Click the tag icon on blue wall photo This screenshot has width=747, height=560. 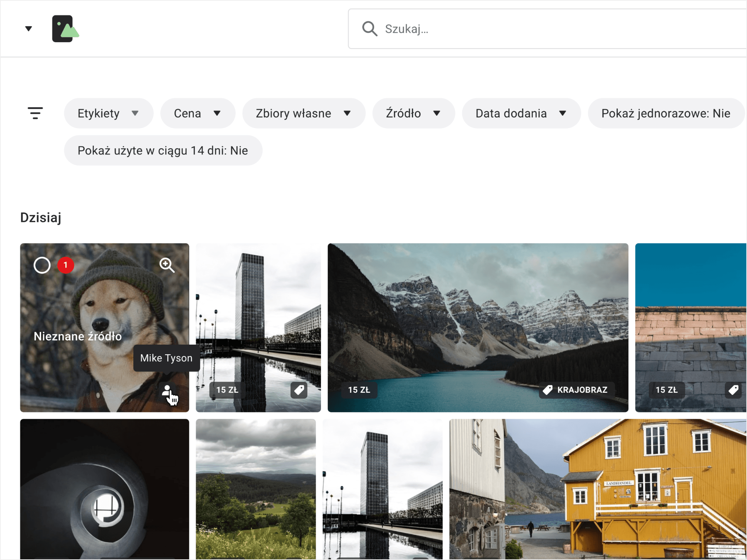(x=733, y=390)
